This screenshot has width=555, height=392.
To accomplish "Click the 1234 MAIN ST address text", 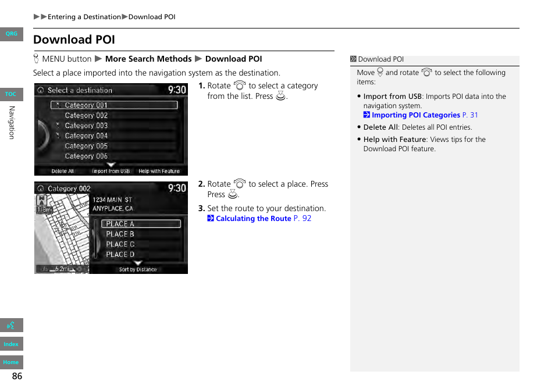I will [112, 200].
